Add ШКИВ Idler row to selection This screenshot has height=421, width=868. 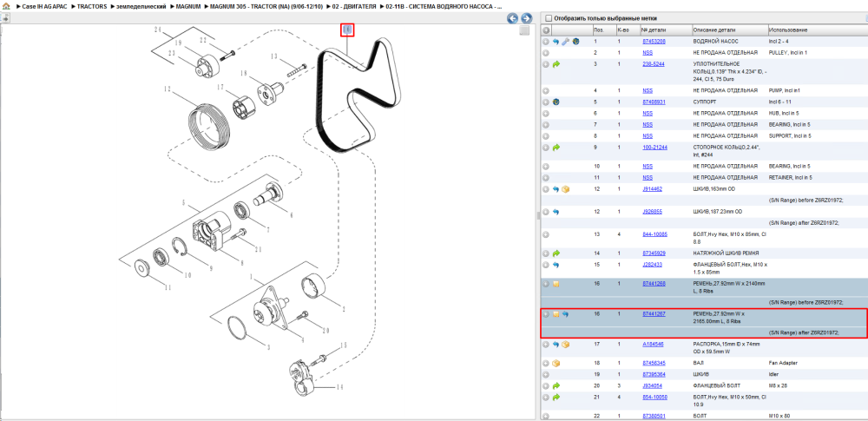coord(546,374)
